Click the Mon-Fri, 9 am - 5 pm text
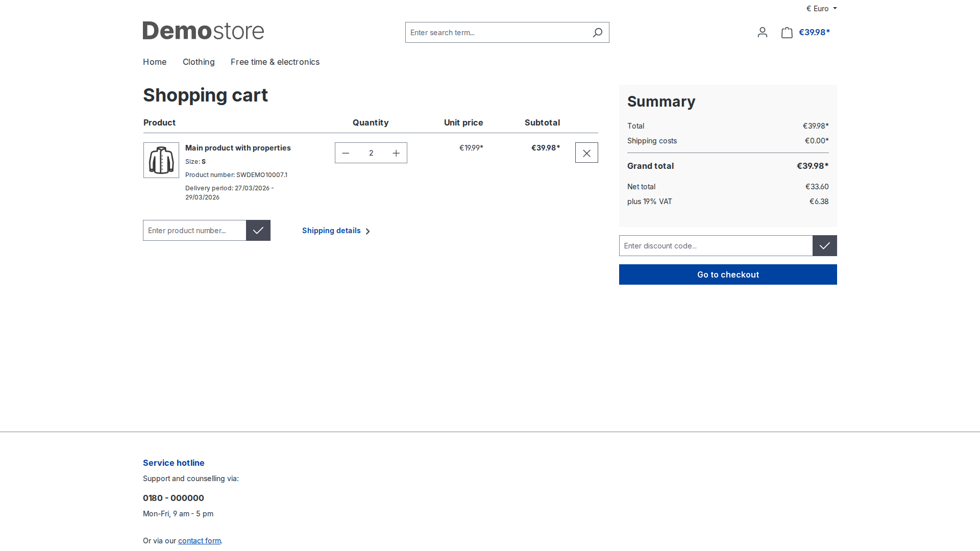This screenshot has width=980, height=551. (x=178, y=514)
